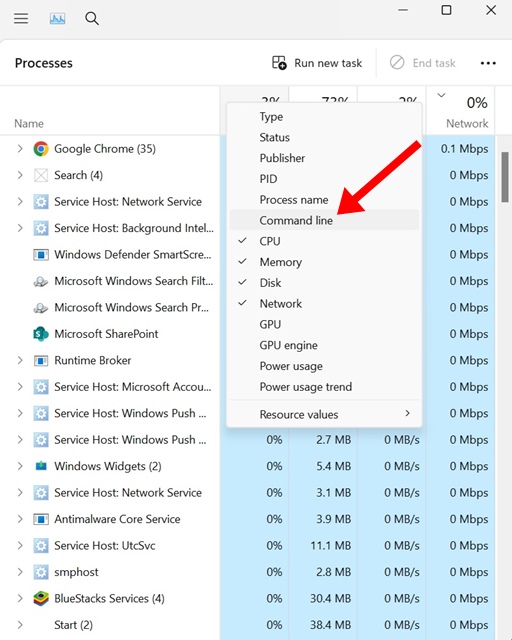The image size is (512, 640).
Task: Open the three-dots more options menu
Action: pyautogui.click(x=488, y=63)
